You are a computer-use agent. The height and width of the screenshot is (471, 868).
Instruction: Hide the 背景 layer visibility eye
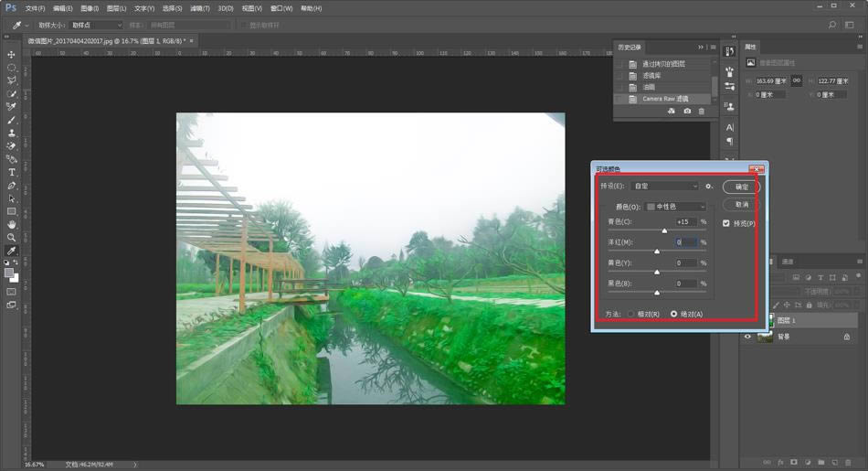(748, 337)
